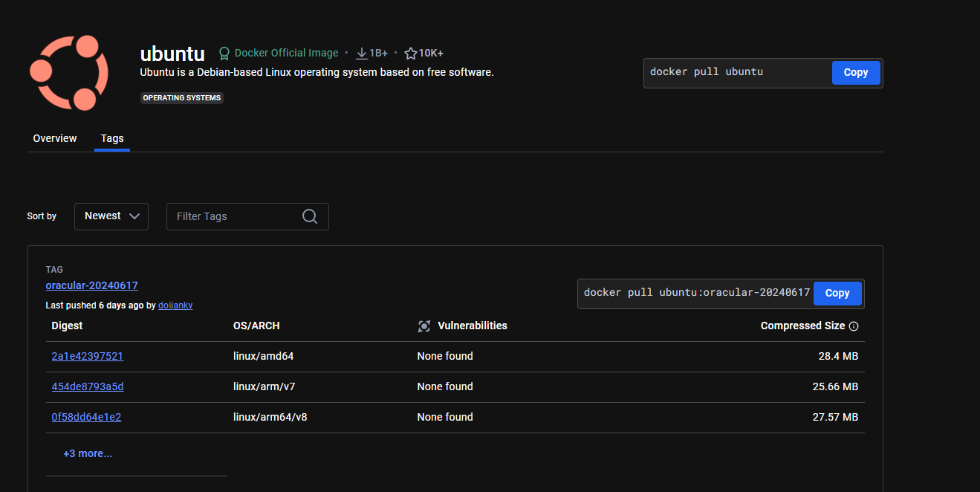The image size is (980, 492).
Task: Click the linux/arm/v7 cell
Action: 265,386
